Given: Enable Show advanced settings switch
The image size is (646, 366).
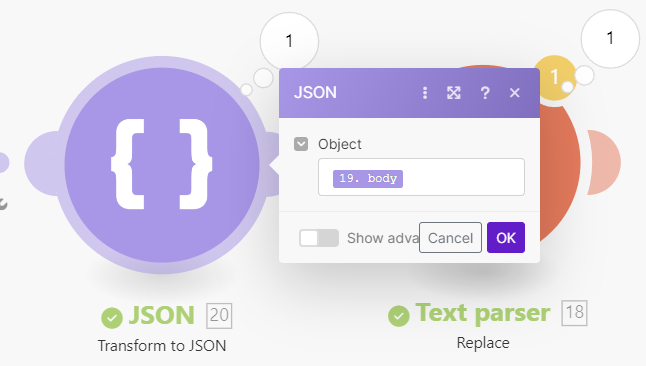Looking at the screenshot, I should (x=319, y=238).
